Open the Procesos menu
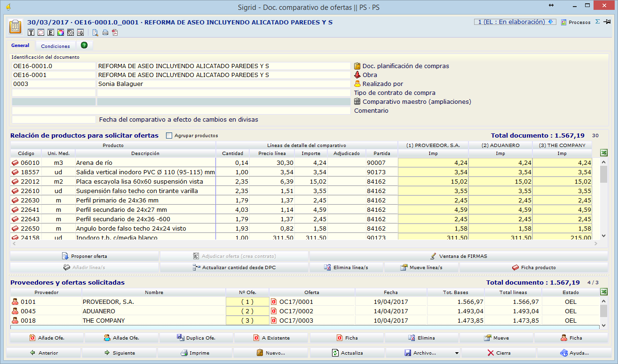This screenshot has height=364, width=618. point(576,22)
